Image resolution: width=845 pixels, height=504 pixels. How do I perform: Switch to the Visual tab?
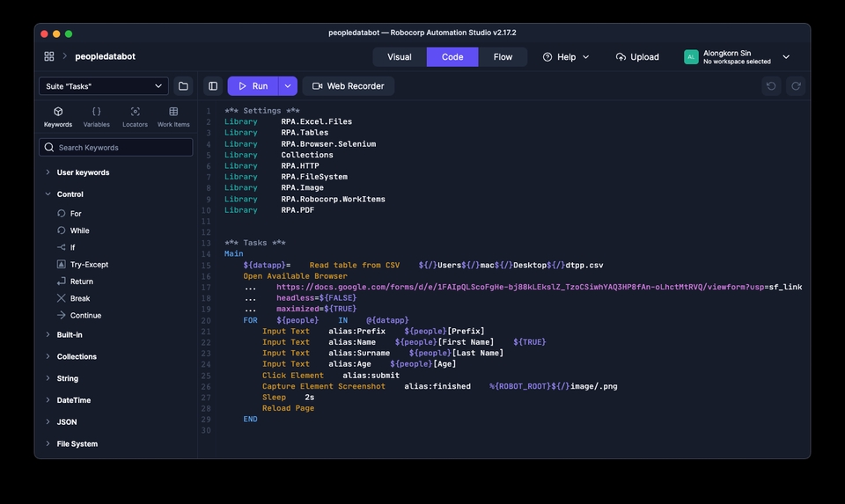coord(400,57)
